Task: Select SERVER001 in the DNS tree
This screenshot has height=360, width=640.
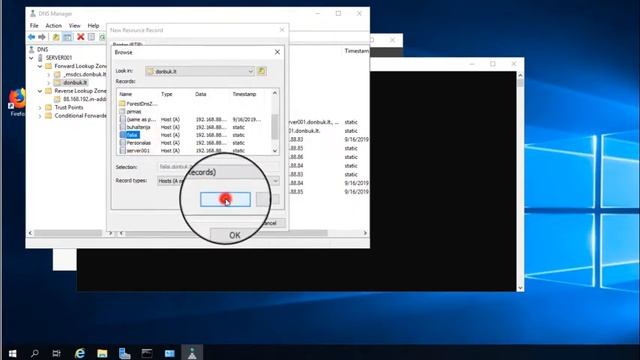Action: click(58, 58)
